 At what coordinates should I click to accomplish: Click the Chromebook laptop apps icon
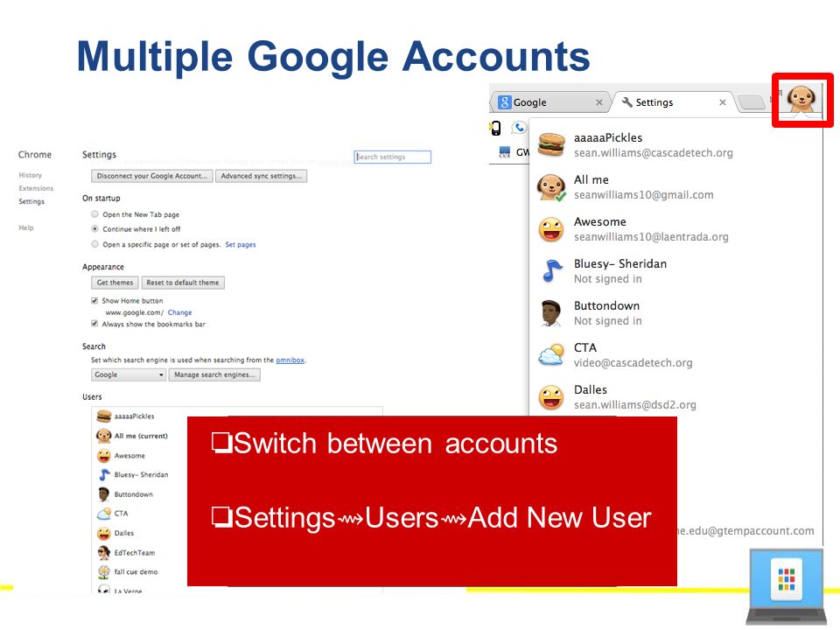pos(786,586)
